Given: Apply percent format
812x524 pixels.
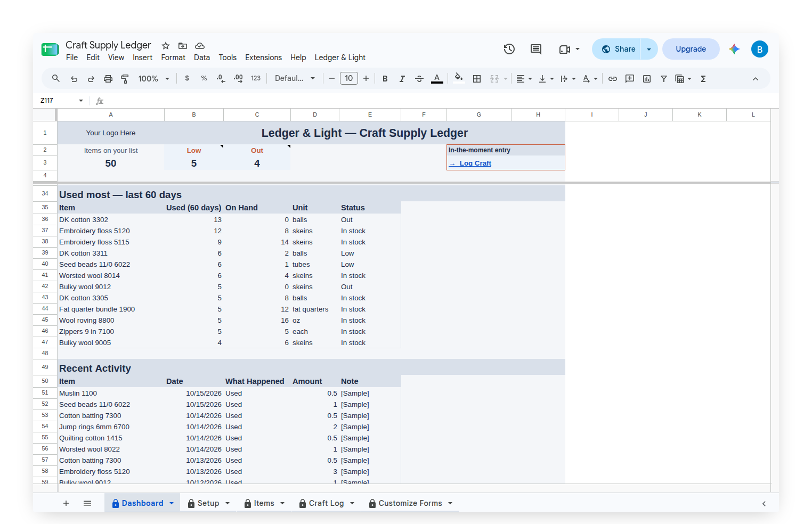Looking at the screenshot, I should [x=204, y=78].
